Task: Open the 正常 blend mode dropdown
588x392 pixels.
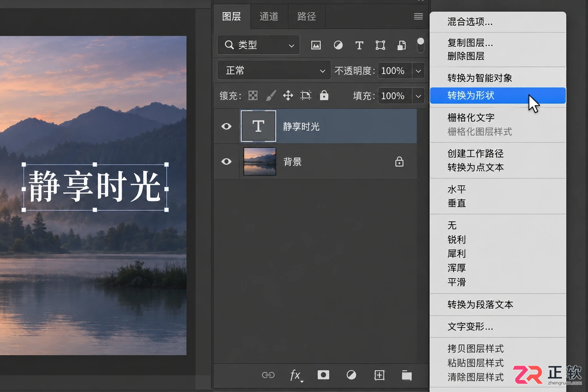Action: (274, 71)
